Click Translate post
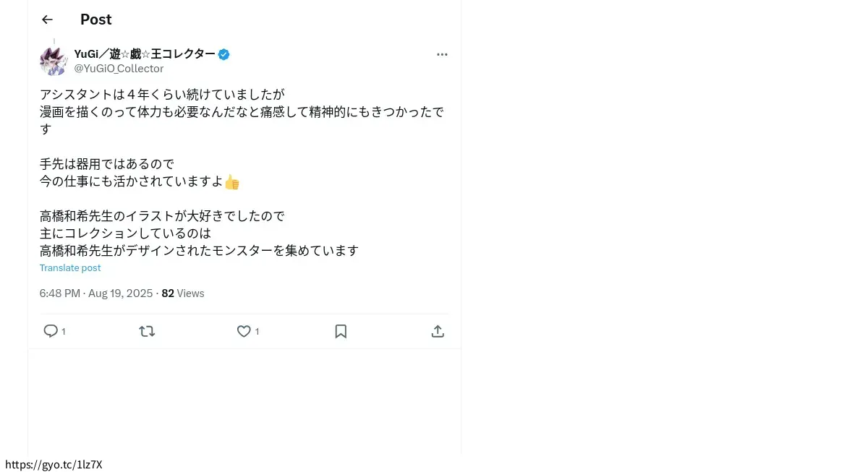Image resolution: width=868 pixels, height=472 pixels. pyautogui.click(x=70, y=267)
